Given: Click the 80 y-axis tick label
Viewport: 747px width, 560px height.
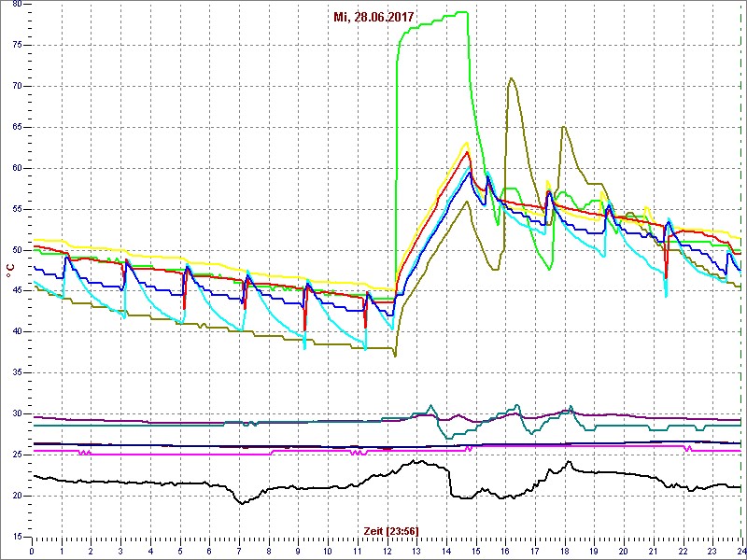Looking at the screenshot, I should click(17, 5).
